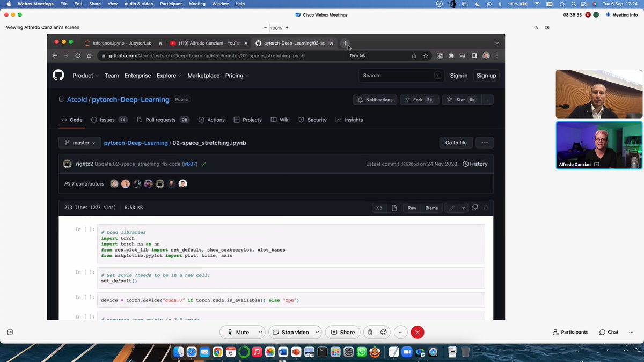Click the closed captions icon at bottom left

pyautogui.click(x=10, y=333)
